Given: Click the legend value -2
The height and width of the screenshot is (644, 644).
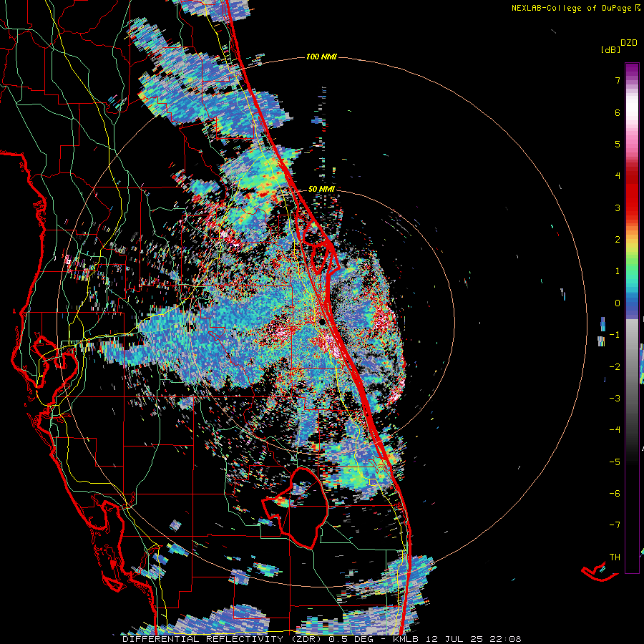Looking at the screenshot, I should (615, 367).
